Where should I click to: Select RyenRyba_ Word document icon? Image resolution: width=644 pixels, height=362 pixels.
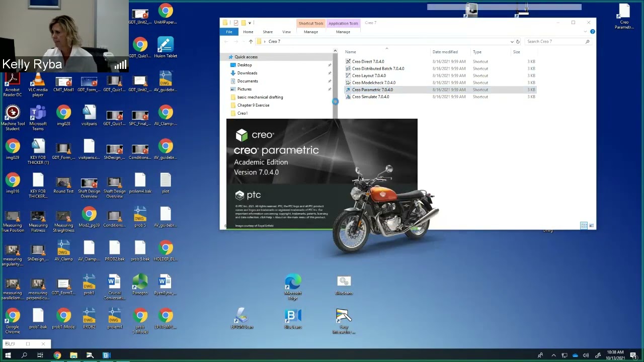click(x=166, y=285)
